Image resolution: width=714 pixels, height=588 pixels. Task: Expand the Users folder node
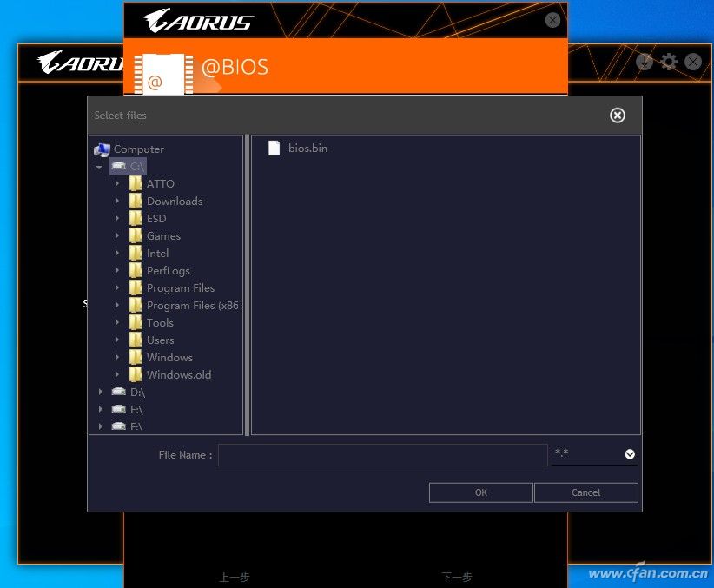tap(117, 340)
